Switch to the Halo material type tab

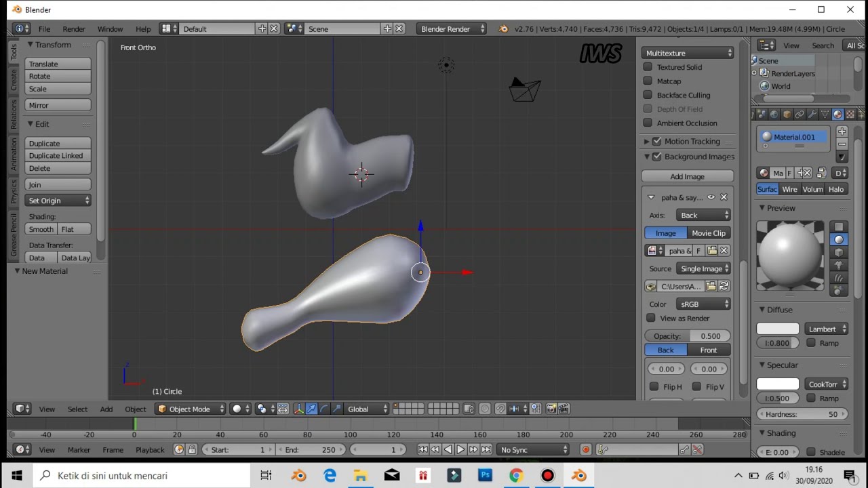[x=836, y=189]
